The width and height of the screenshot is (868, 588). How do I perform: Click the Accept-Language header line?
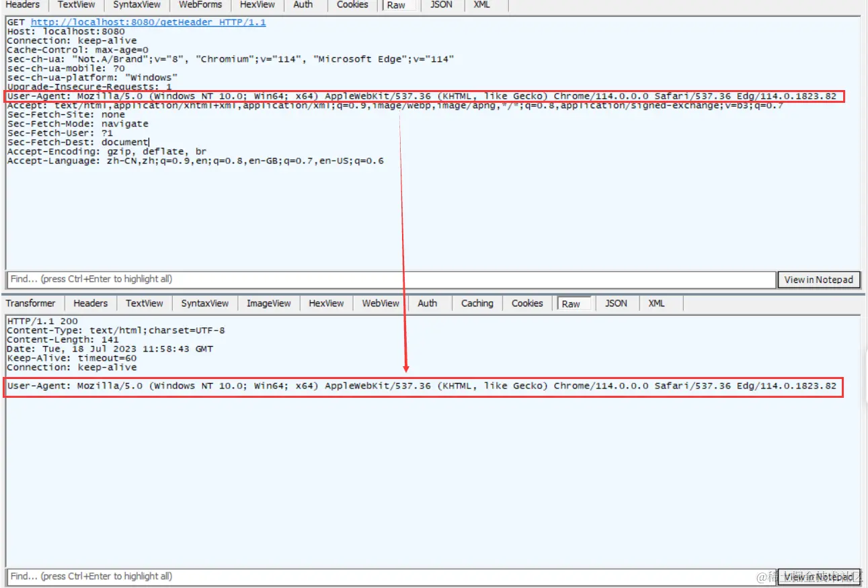[x=195, y=161]
